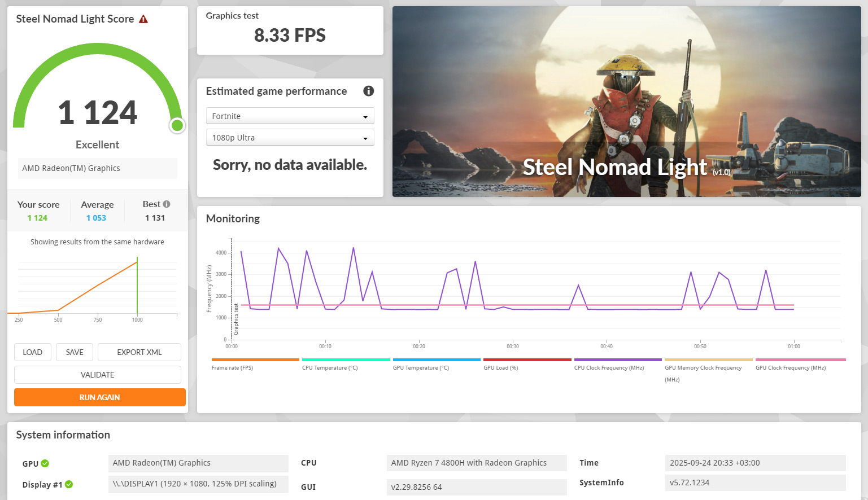Toggle the CPU Clock Frequency legend series
The image size is (868, 500).
click(x=609, y=367)
